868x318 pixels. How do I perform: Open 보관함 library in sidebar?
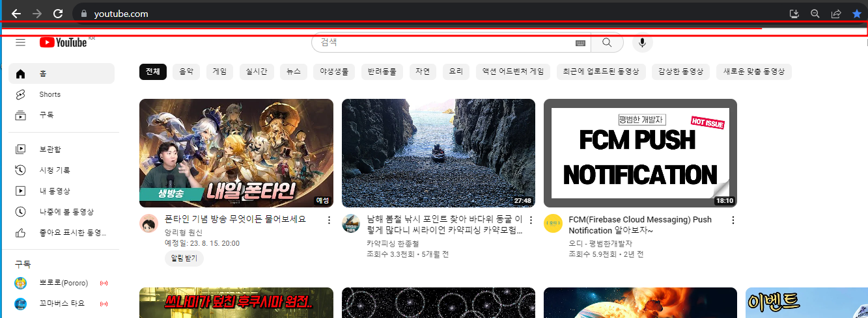61,149
